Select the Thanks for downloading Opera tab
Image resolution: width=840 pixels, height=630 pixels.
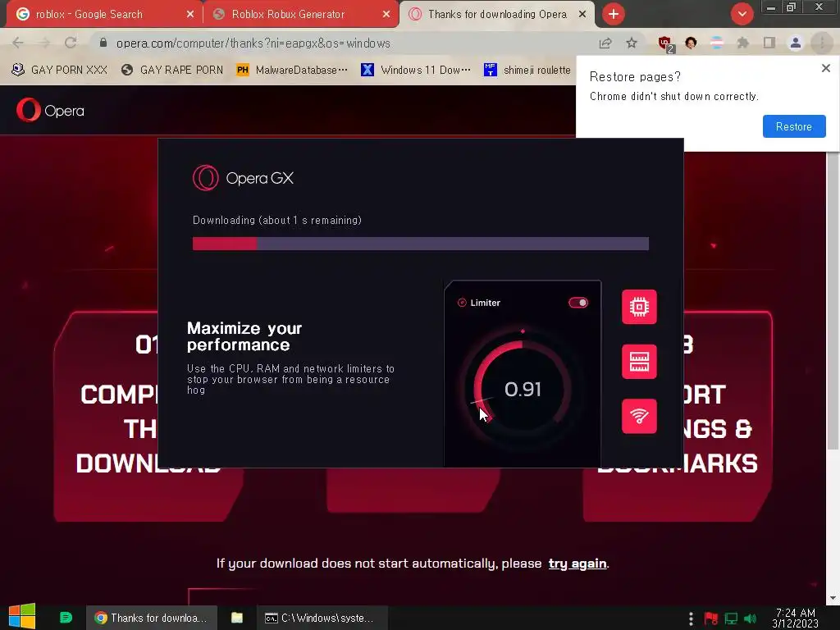[496, 14]
